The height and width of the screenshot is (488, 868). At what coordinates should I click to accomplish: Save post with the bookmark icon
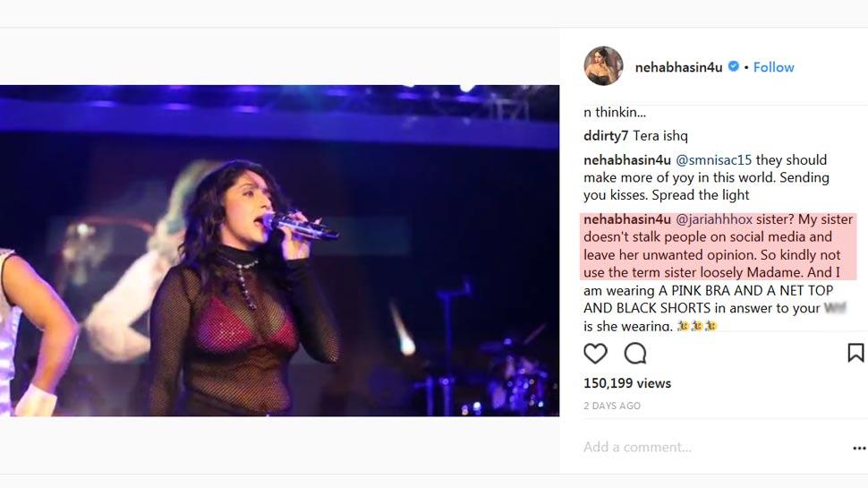855,353
